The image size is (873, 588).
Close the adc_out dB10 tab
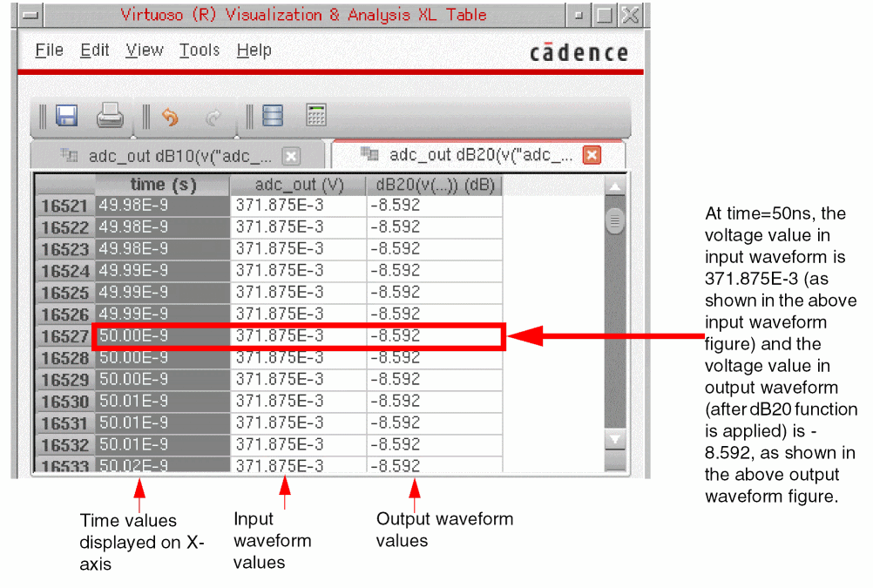pos(291,157)
